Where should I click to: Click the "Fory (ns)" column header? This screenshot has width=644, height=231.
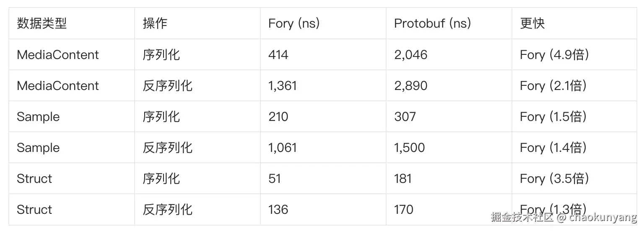point(294,23)
